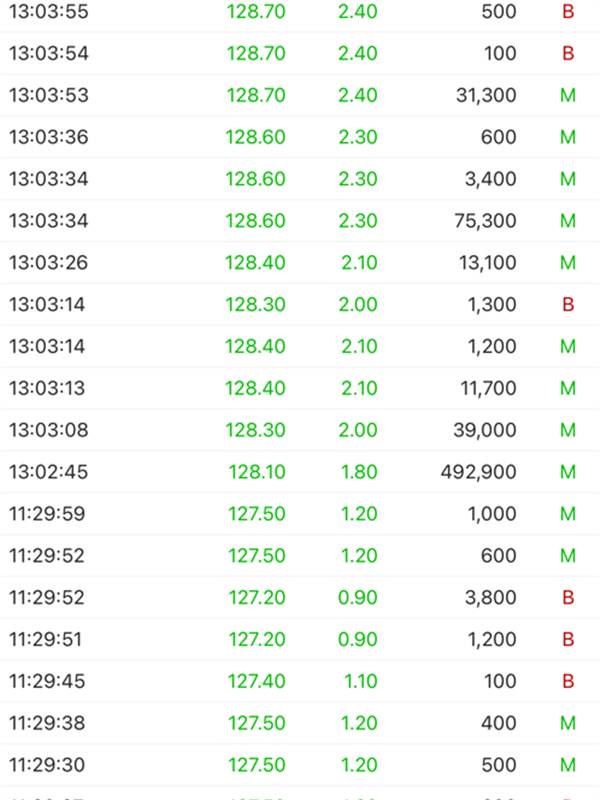Tap the 128.10 price at 13:02:45

pyautogui.click(x=257, y=472)
